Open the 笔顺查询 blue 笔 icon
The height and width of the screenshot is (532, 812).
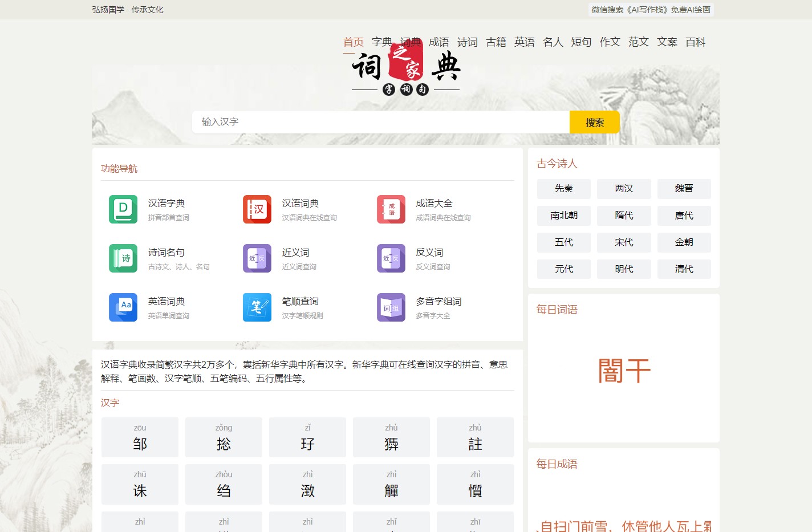(257, 307)
